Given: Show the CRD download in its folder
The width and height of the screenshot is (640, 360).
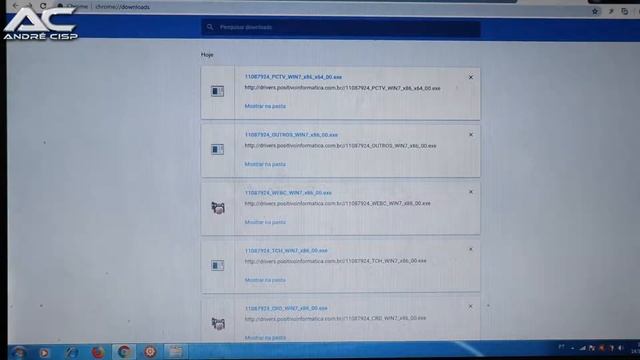Looking at the screenshot, I should (x=265, y=338).
